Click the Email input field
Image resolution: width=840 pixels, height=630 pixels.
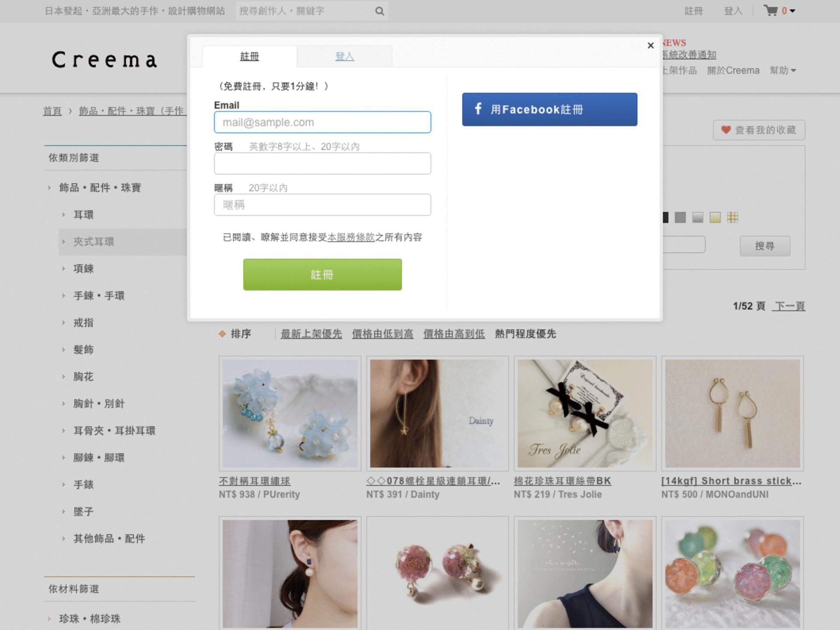point(322,122)
